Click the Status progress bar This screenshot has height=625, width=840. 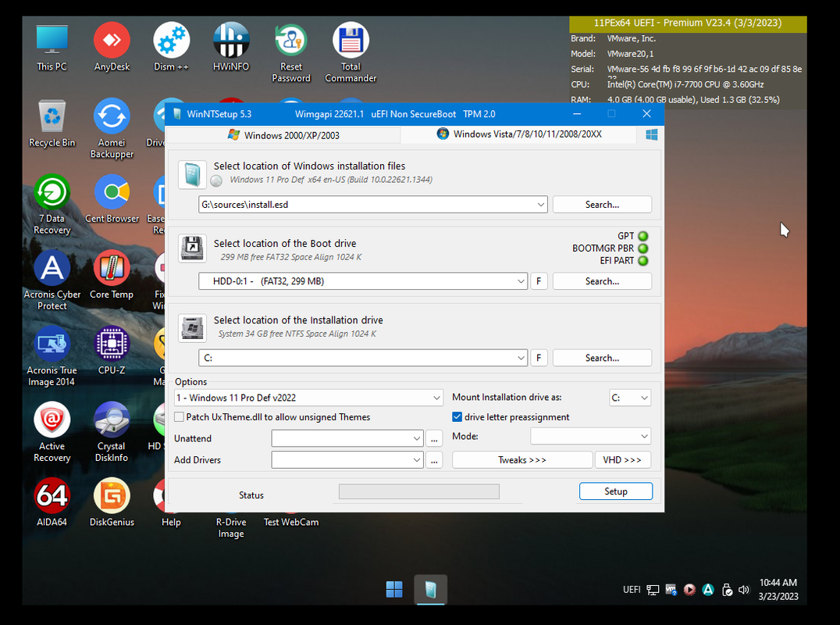point(419,491)
